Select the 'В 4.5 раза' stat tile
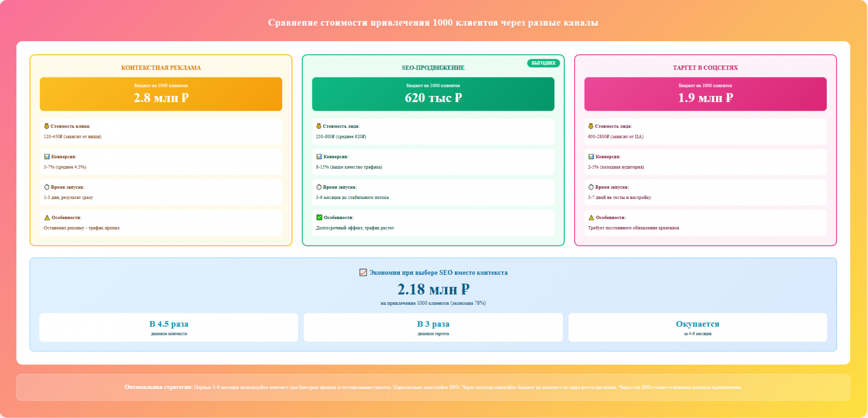The width and height of the screenshot is (868, 418). coord(169,327)
